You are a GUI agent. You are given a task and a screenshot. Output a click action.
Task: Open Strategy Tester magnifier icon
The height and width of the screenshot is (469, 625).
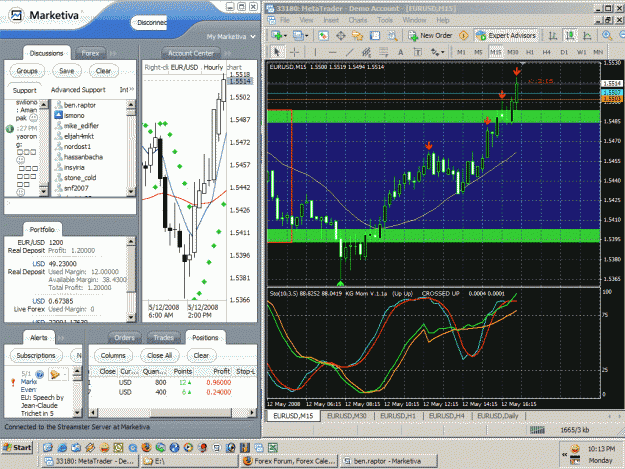tap(393, 35)
